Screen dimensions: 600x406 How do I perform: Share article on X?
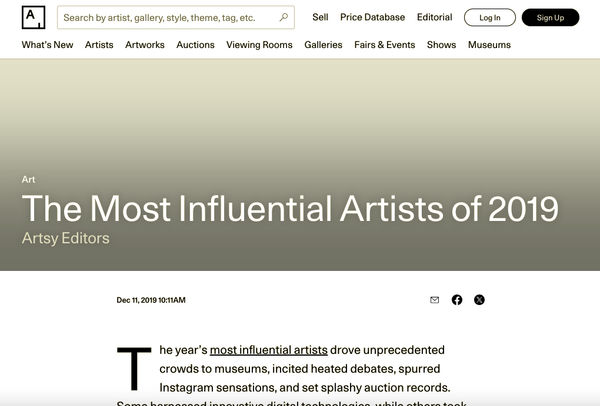point(479,300)
